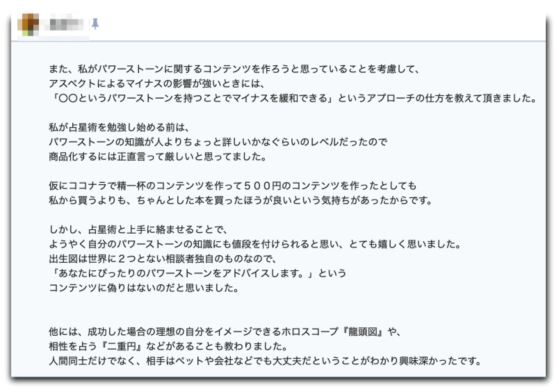Click the line starting with 私から買うよりも
The width and height of the screenshot is (559, 392).
tap(241, 201)
